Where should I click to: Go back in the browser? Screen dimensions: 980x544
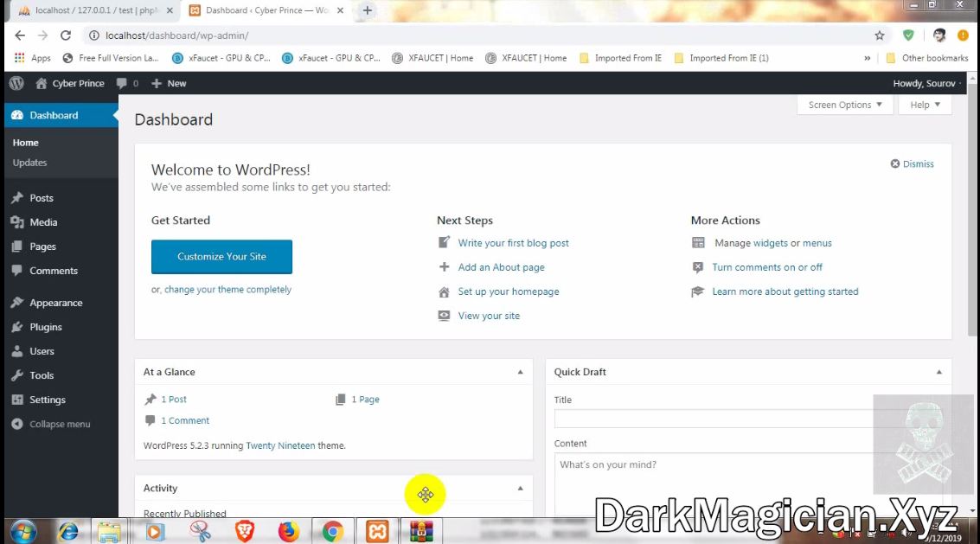(20, 35)
